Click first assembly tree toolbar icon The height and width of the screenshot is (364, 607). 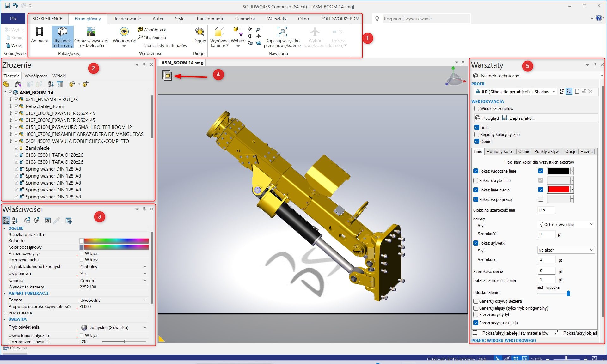6,84
